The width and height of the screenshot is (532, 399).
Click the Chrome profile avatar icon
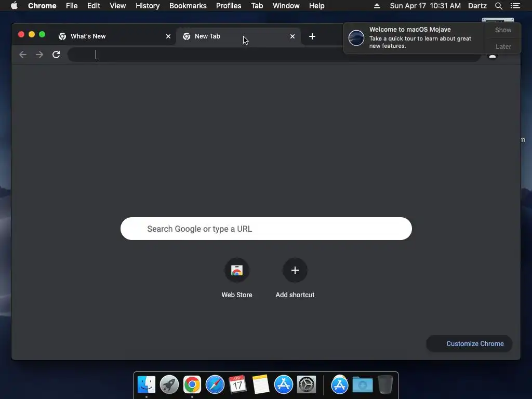tap(493, 56)
